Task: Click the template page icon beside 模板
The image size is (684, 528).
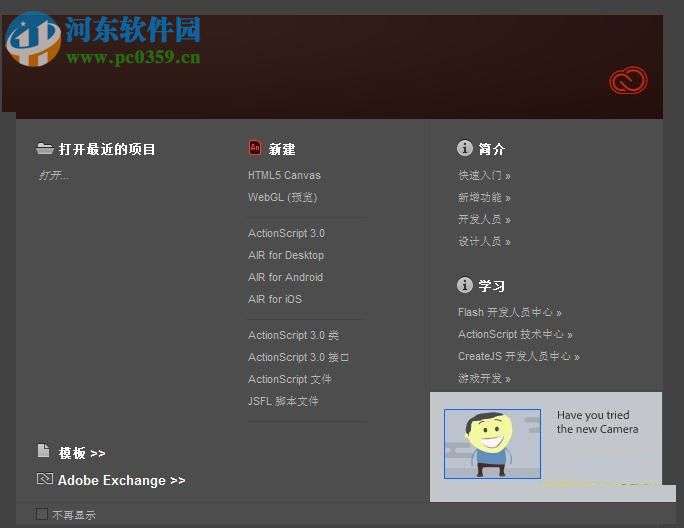Action: [43, 450]
